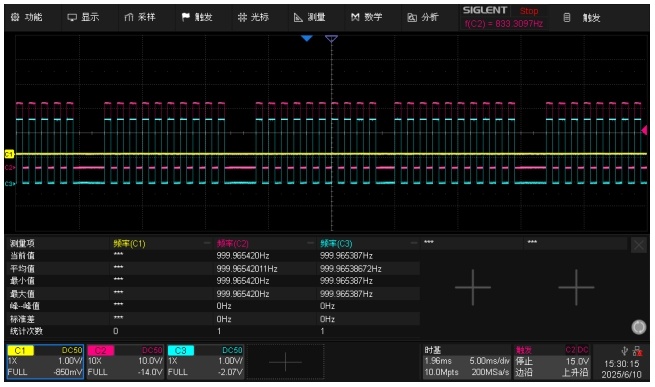Screen dimensions: 655x387
Task: Open the 数学 (Math) menu
Action: 366,17
